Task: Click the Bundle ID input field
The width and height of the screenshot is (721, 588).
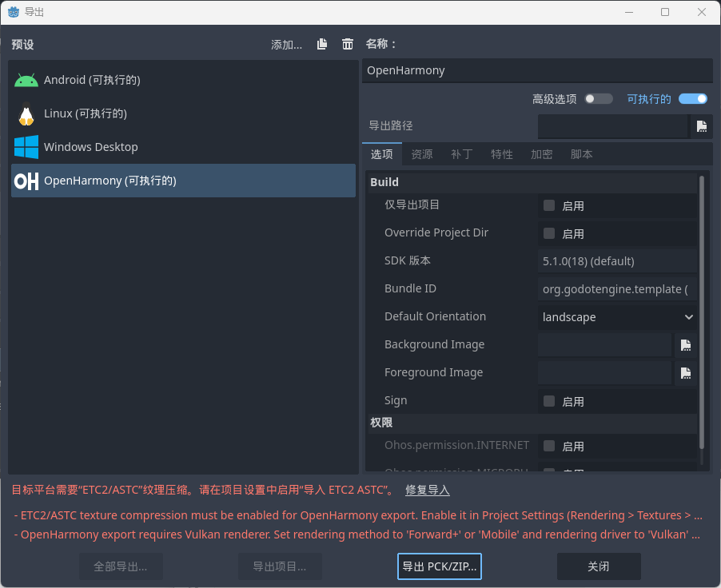Action: [x=616, y=289]
